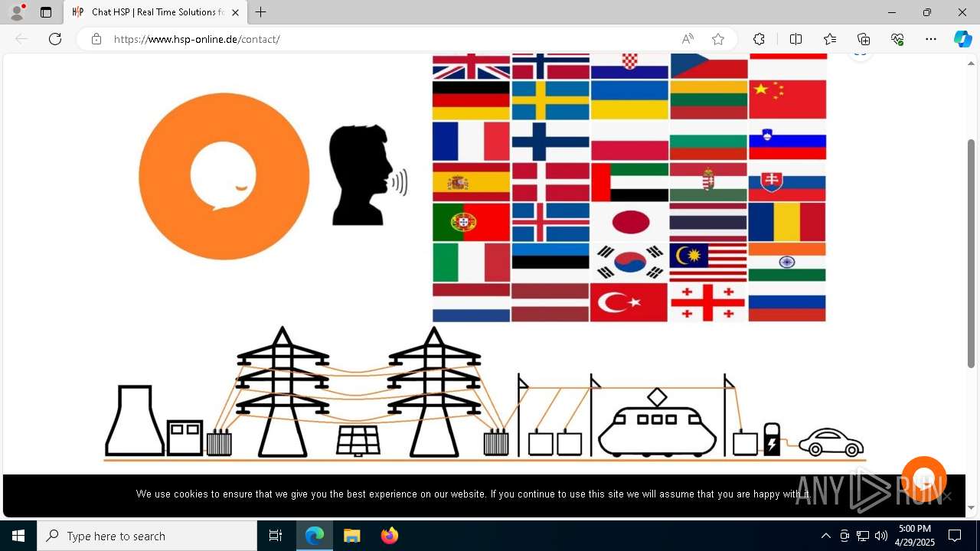The image size is (980, 551).
Task: Open Browser essentials heart icon
Action: (x=897, y=39)
